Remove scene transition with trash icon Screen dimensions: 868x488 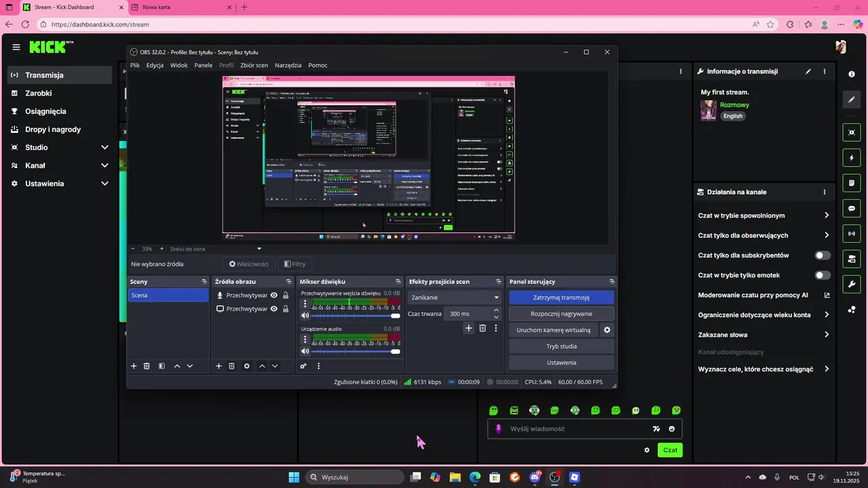pos(483,328)
